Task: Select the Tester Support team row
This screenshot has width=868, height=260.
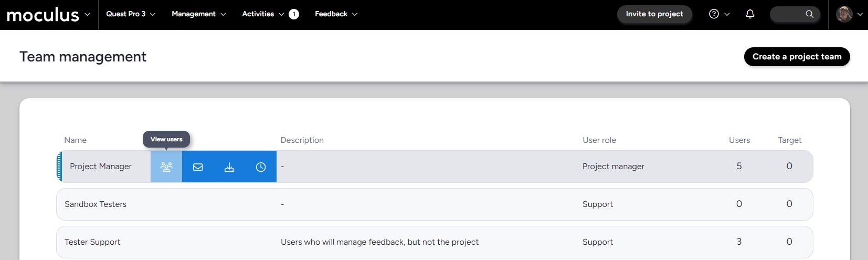Action: point(92,242)
